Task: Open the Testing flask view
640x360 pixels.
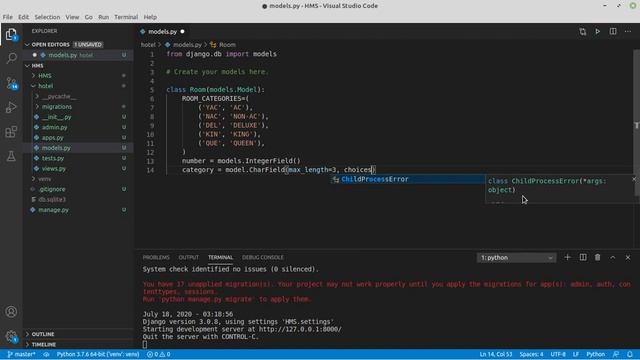Action: tap(11, 156)
